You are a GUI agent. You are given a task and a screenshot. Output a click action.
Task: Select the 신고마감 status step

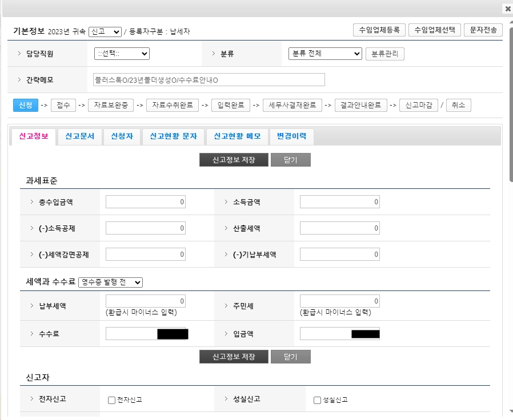(418, 105)
